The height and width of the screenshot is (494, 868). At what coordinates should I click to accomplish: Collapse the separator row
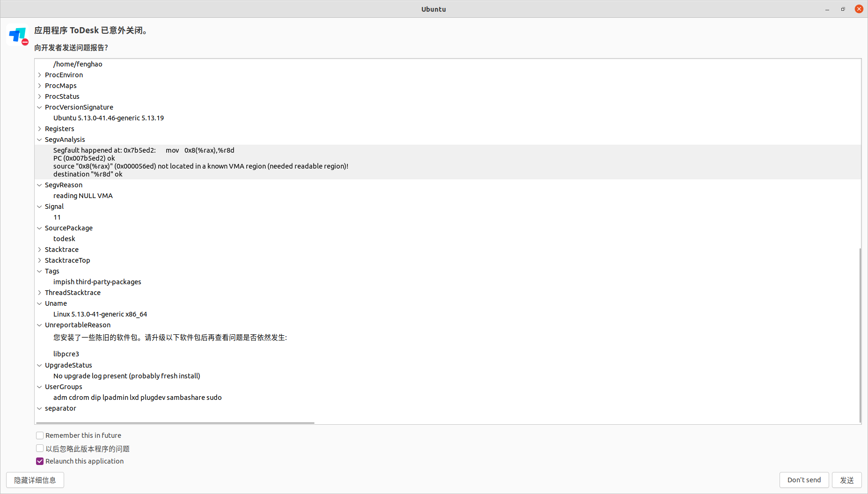pos(40,408)
